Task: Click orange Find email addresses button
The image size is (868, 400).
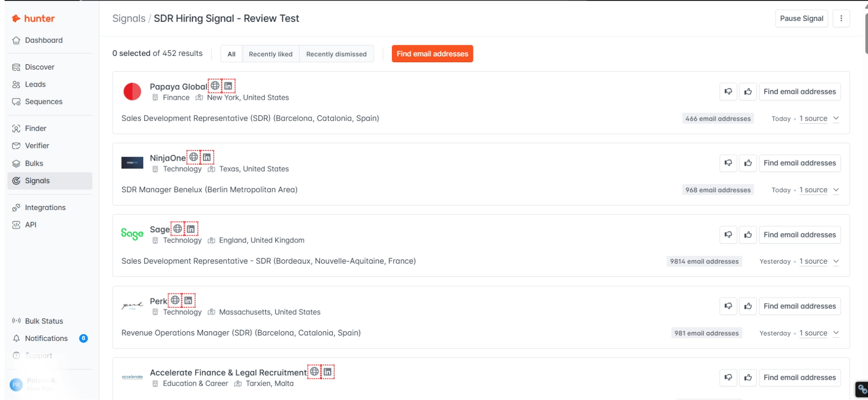Action: tap(432, 54)
